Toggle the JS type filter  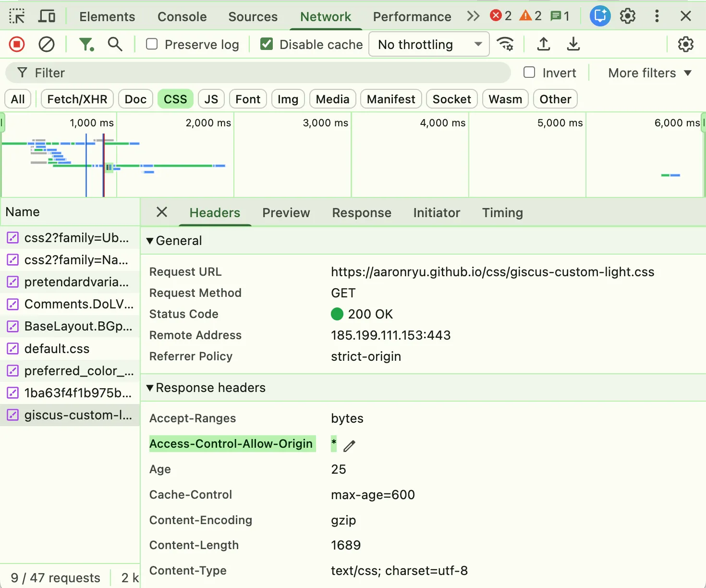coord(211,99)
